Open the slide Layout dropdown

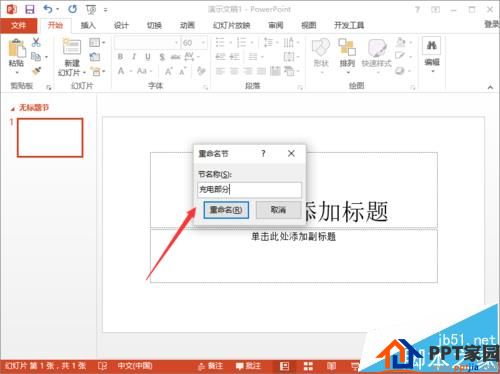click(x=97, y=43)
